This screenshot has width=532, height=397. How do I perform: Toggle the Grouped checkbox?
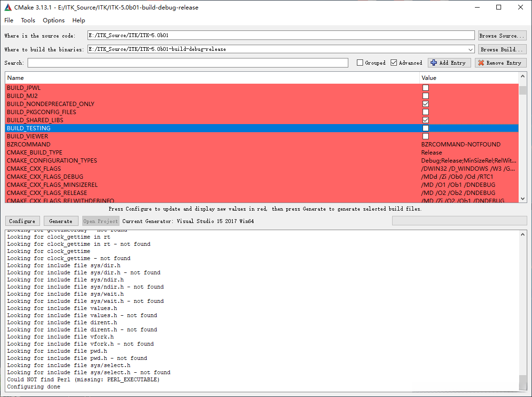[360, 63]
